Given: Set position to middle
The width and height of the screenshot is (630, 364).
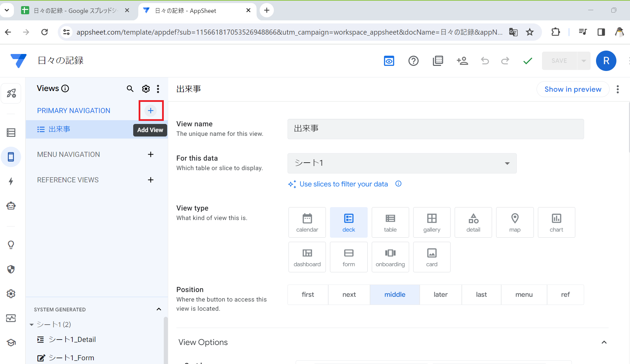Looking at the screenshot, I should point(395,295).
